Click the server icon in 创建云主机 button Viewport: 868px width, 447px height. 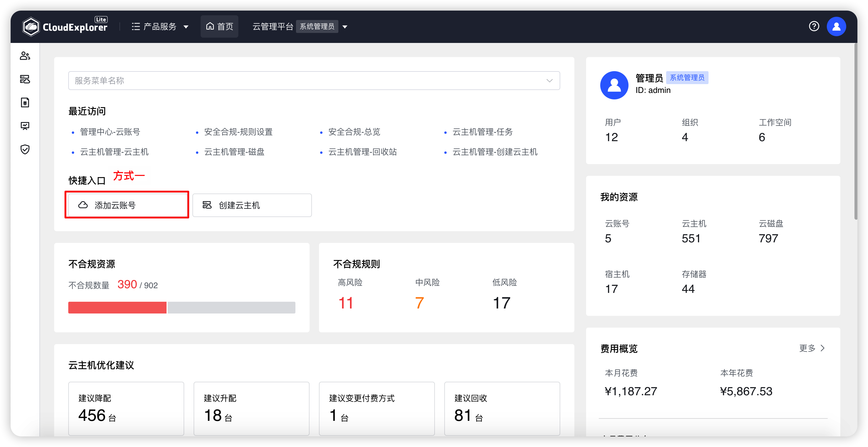(207, 205)
